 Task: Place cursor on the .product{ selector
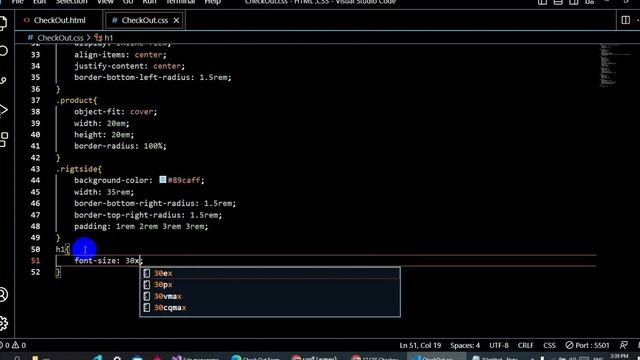(77, 100)
